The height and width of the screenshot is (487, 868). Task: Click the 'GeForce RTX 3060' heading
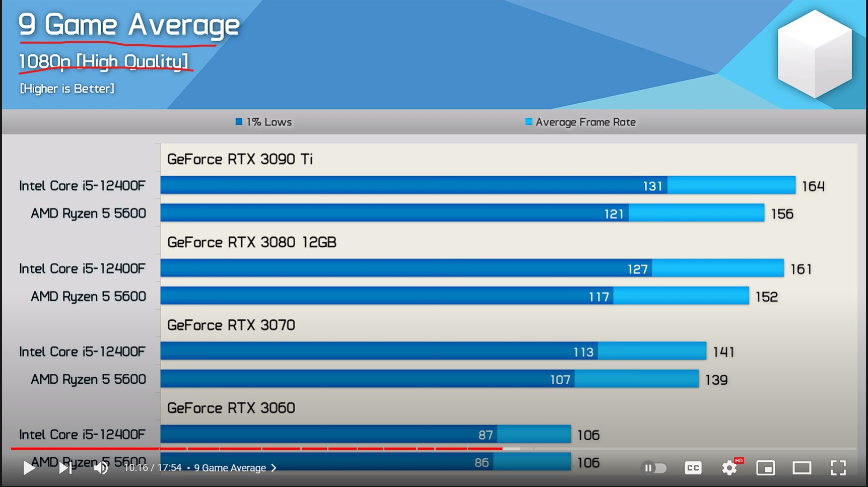coord(231,408)
